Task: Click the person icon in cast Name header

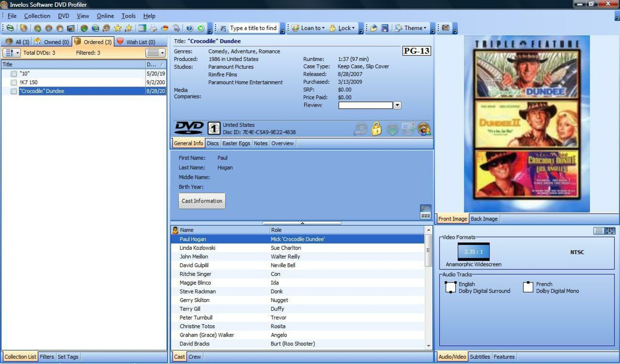Action: [175, 230]
